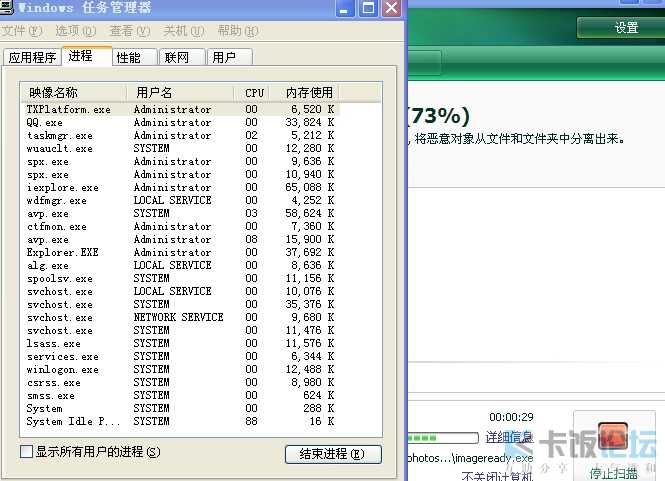Click the 58,624 K memory value
This screenshot has height=481, width=665.
coord(310,213)
